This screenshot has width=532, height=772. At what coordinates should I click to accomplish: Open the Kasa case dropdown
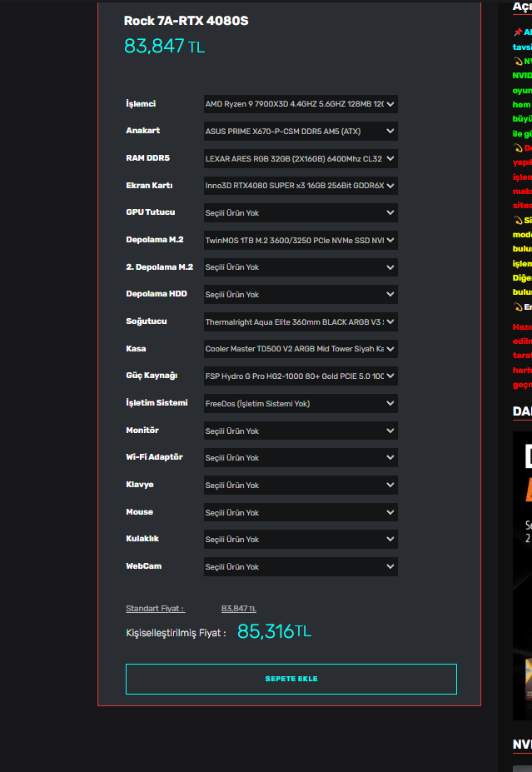tap(301, 349)
